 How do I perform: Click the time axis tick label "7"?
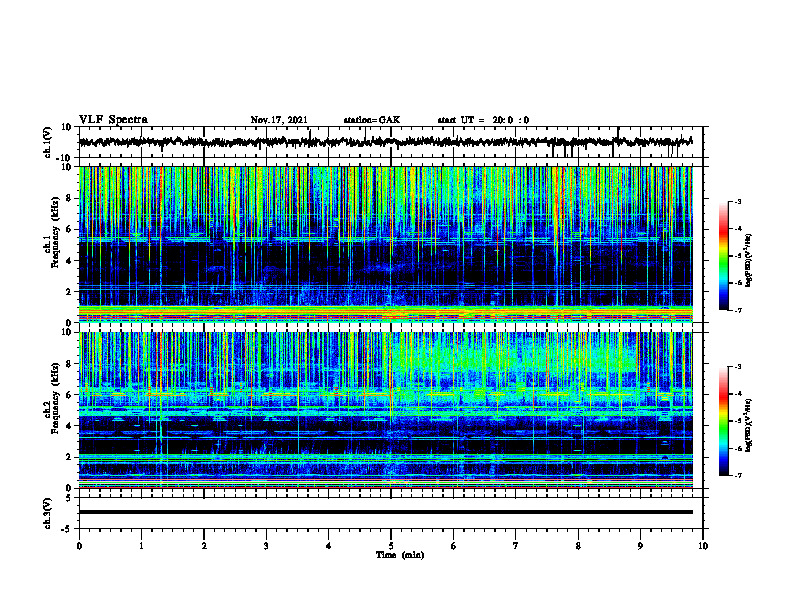tap(516, 546)
